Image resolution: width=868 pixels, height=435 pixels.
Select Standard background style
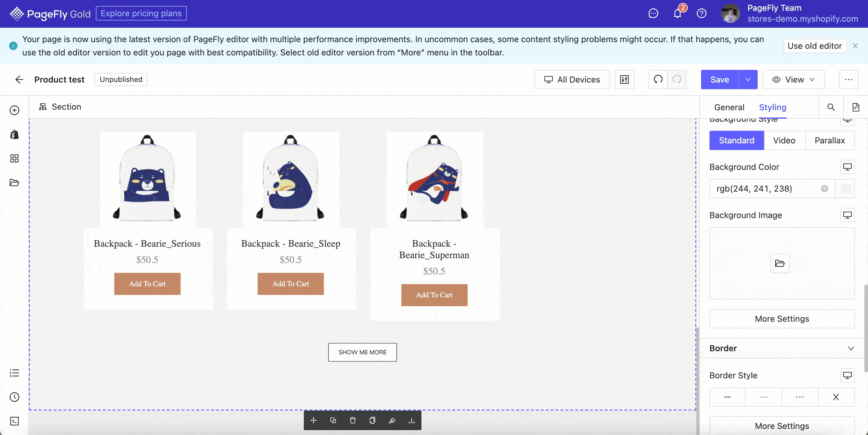click(736, 140)
